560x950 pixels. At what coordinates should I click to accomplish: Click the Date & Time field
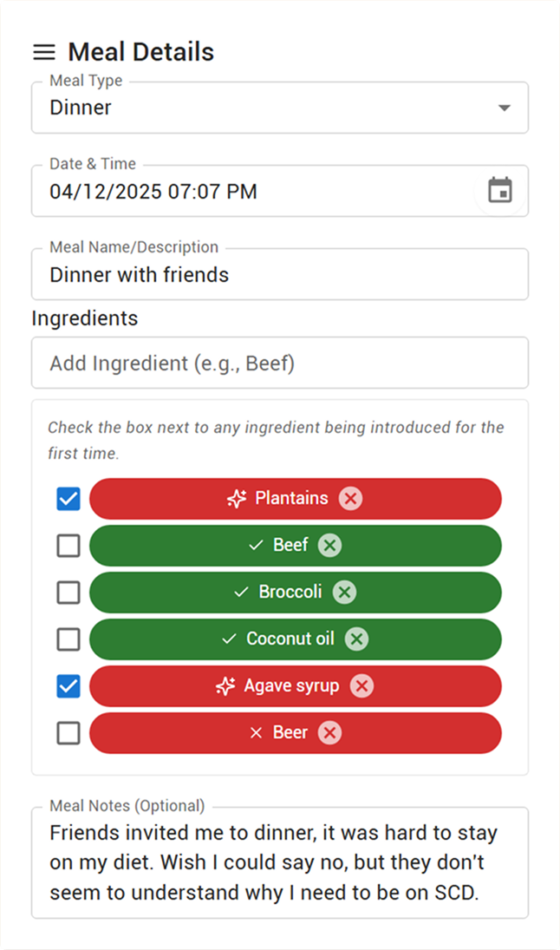pyautogui.click(x=280, y=191)
